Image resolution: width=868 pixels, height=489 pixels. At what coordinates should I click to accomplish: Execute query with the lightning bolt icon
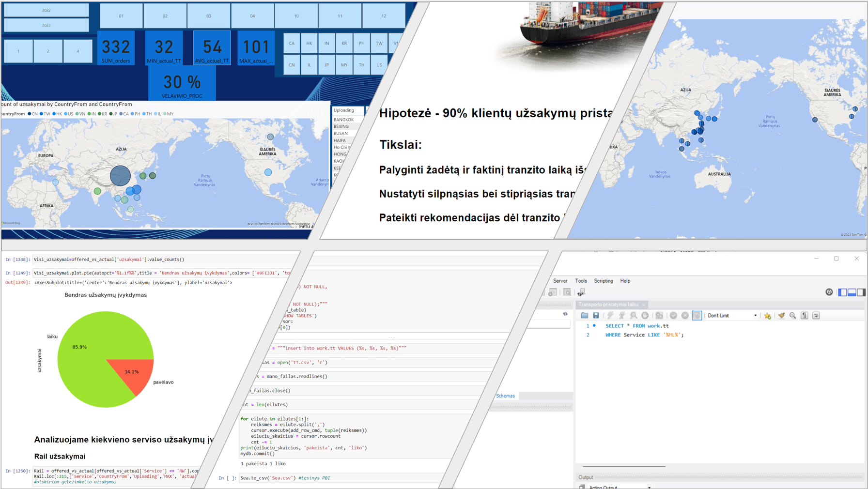(x=610, y=316)
